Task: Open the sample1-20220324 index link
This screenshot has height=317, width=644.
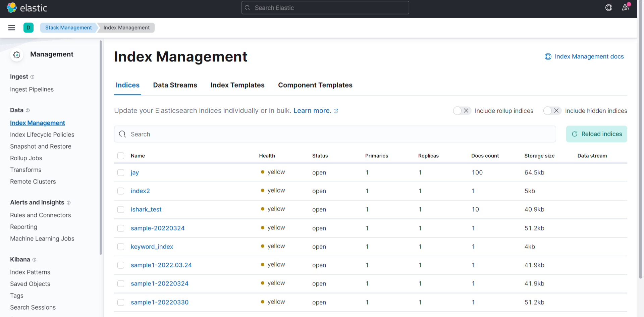Action: [x=160, y=283]
